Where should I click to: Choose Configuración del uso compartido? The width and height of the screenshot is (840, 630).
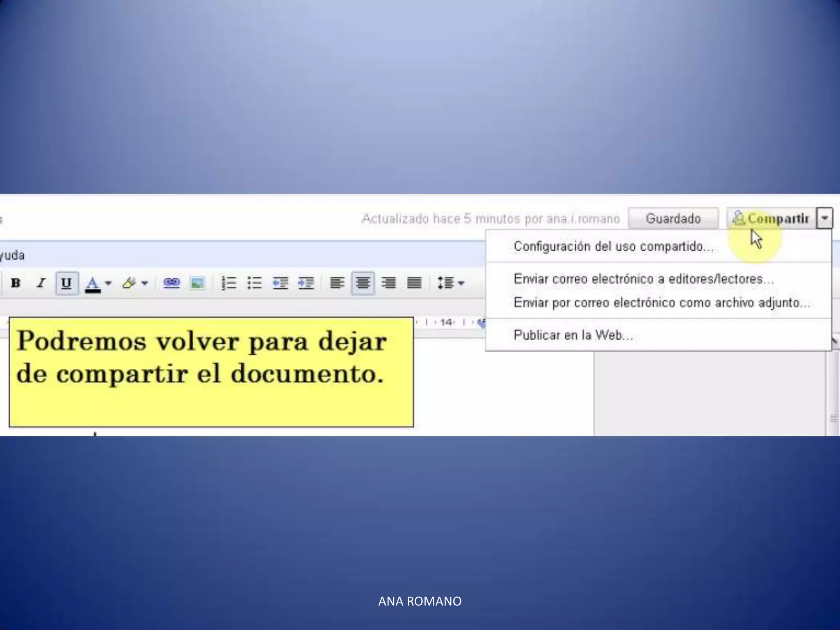(x=613, y=247)
